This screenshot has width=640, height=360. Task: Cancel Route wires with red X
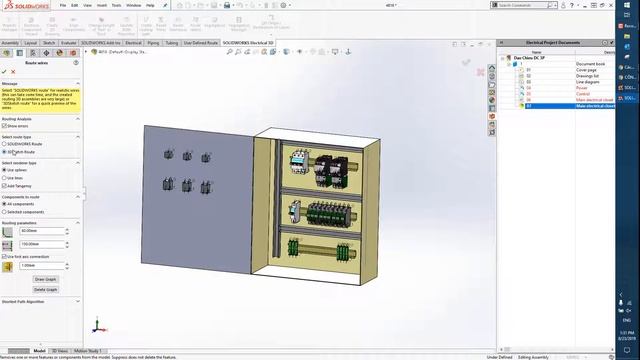tap(13, 72)
